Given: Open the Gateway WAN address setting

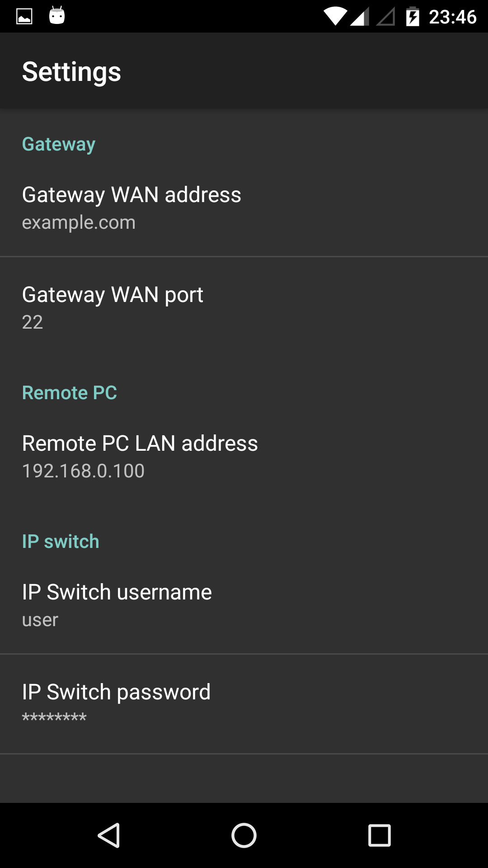Looking at the screenshot, I should (244, 207).
